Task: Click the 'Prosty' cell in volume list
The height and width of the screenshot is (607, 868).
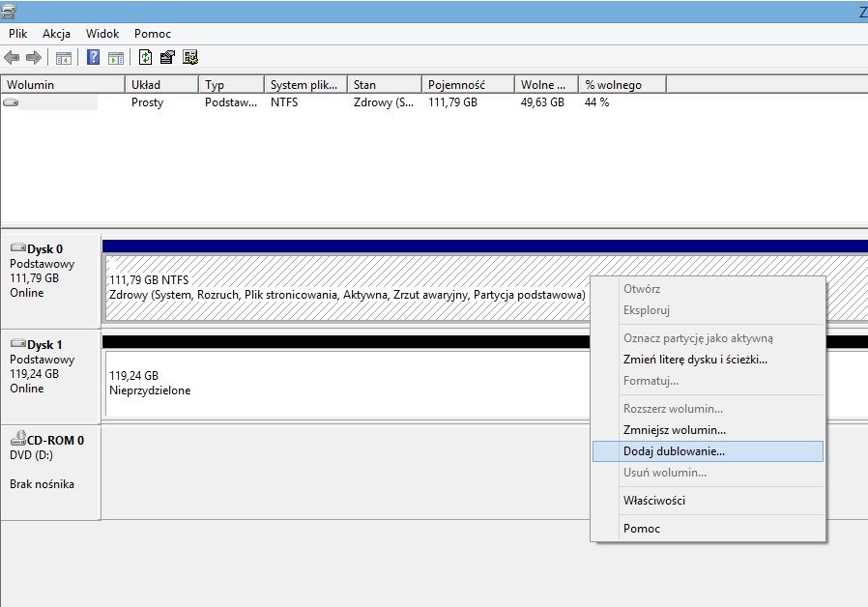Action: point(147,102)
